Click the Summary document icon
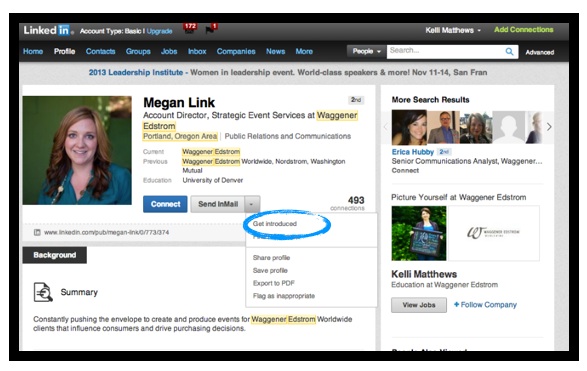This screenshot has height=371, width=587. [x=43, y=292]
